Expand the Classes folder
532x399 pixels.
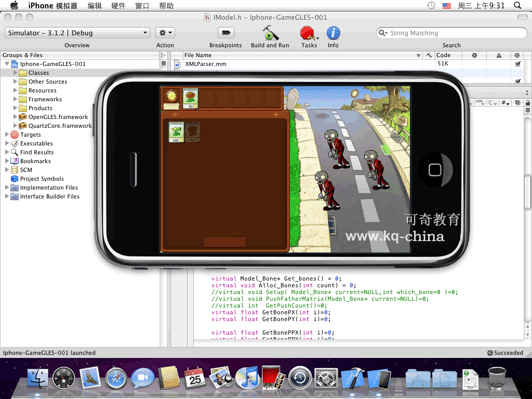click(x=16, y=73)
